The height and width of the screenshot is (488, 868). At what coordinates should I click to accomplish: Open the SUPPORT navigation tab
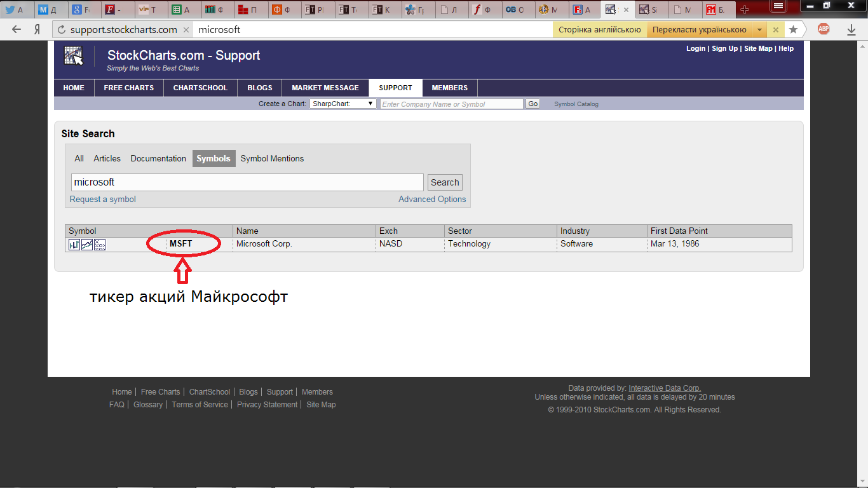point(395,88)
